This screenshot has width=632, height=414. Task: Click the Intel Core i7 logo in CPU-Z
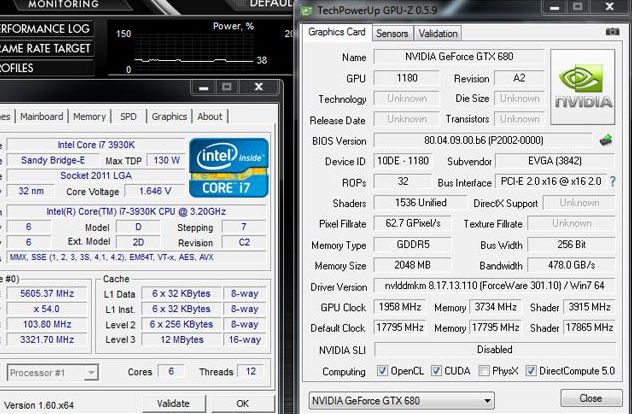point(229,168)
